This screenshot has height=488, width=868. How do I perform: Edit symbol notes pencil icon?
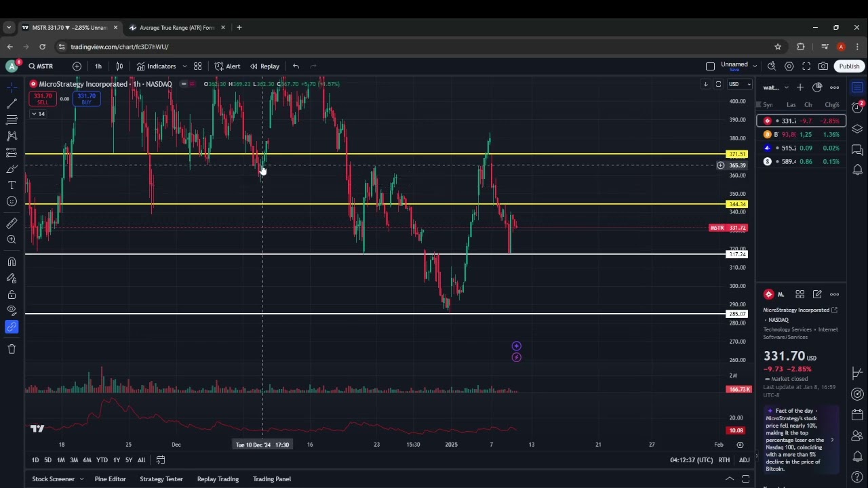pos(817,294)
